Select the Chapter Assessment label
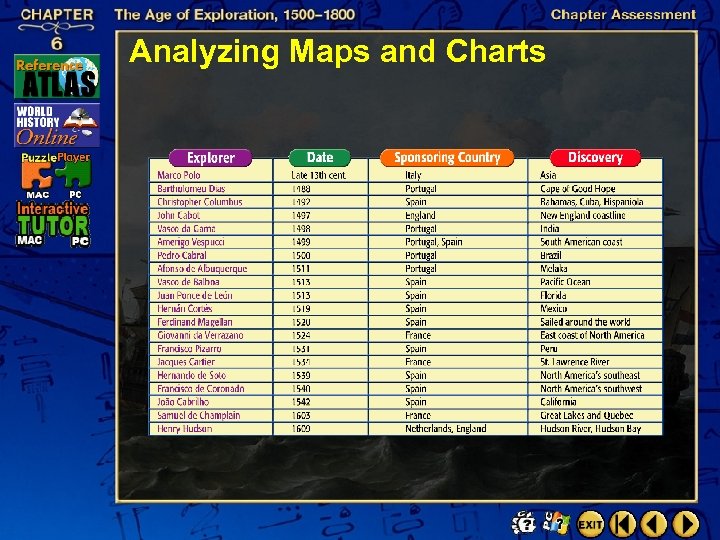 (x=623, y=15)
